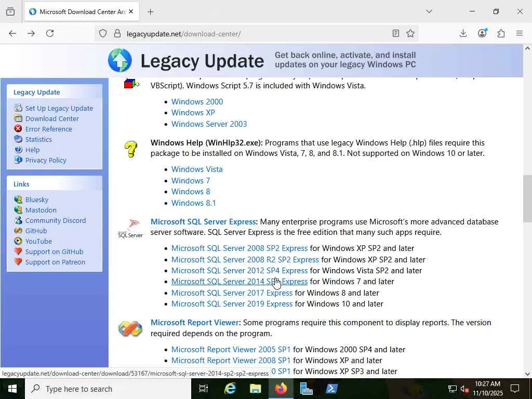532x399 pixels.
Task: Download Microsoft SQL Server 2012 SP4 Express
Action: tap(239, 271)
